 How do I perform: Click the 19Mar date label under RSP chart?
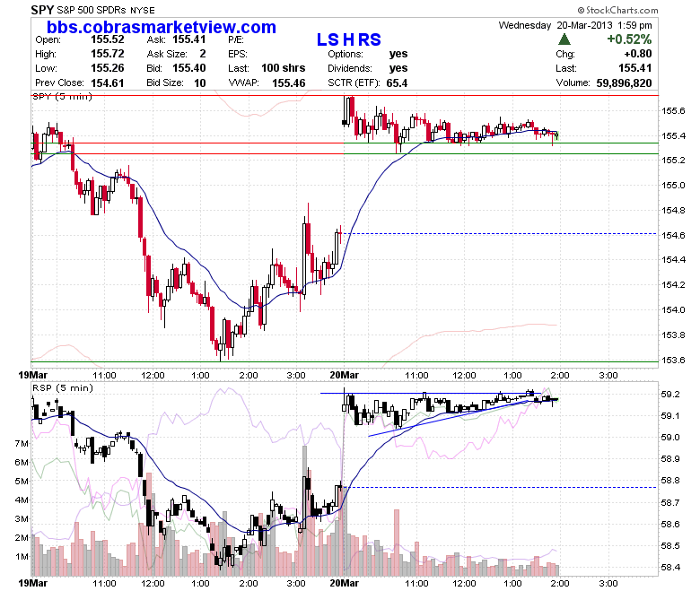point(32,583)
